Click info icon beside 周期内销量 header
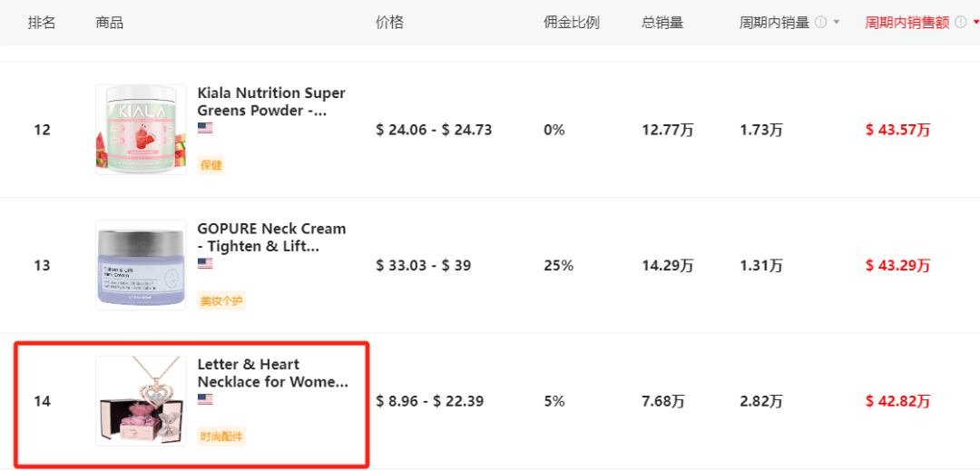 820,23
